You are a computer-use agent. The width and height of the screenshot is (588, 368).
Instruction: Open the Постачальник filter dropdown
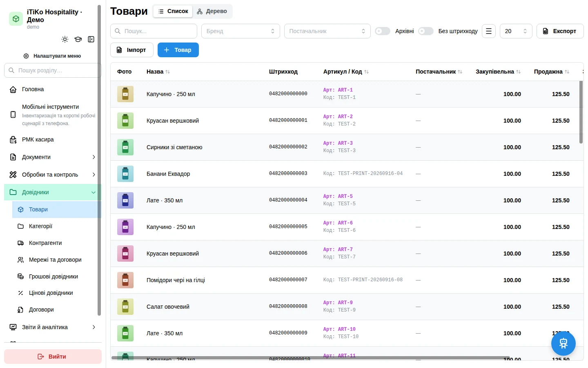click(x=327, y=31)
